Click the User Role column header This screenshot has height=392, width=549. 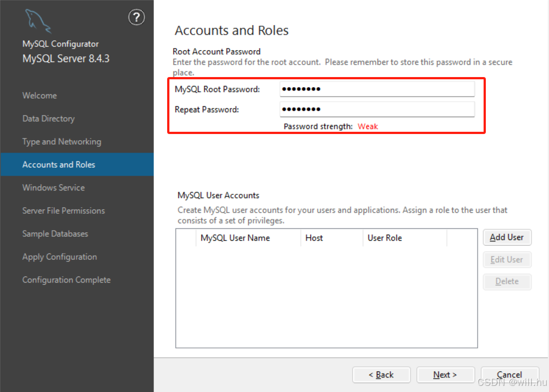tap(405, 238)
